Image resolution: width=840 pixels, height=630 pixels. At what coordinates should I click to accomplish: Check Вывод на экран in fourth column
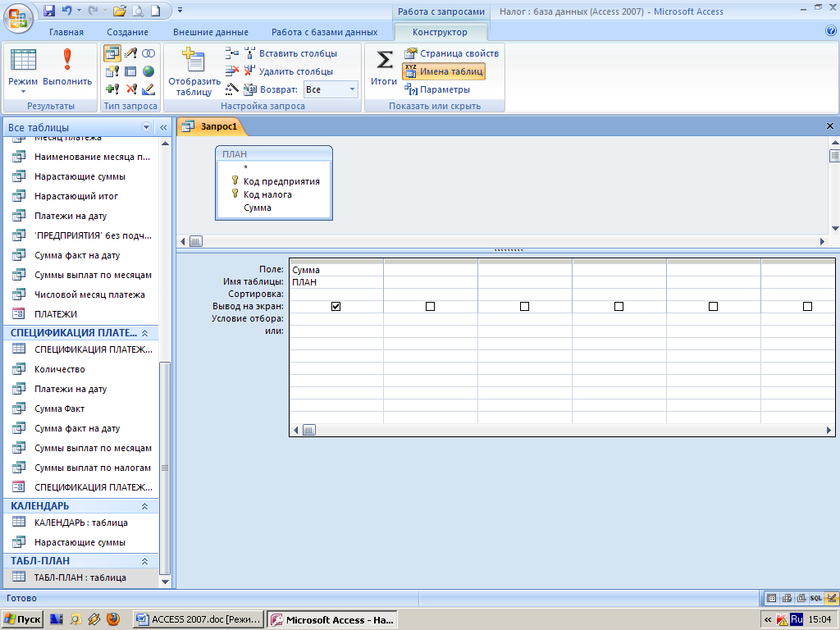tap(619, 307)
